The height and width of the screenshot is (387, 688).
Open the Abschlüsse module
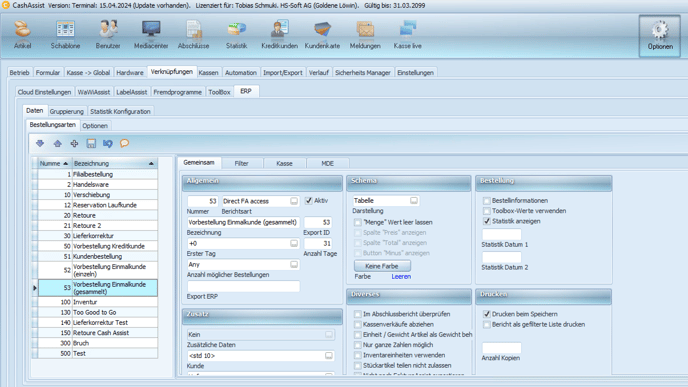point(194,34)
